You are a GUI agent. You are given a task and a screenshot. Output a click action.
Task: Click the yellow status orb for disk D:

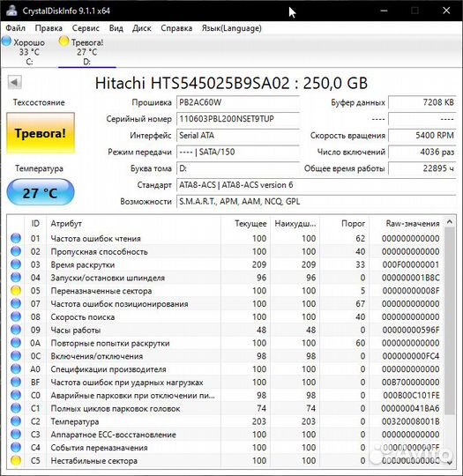[63, 41]
